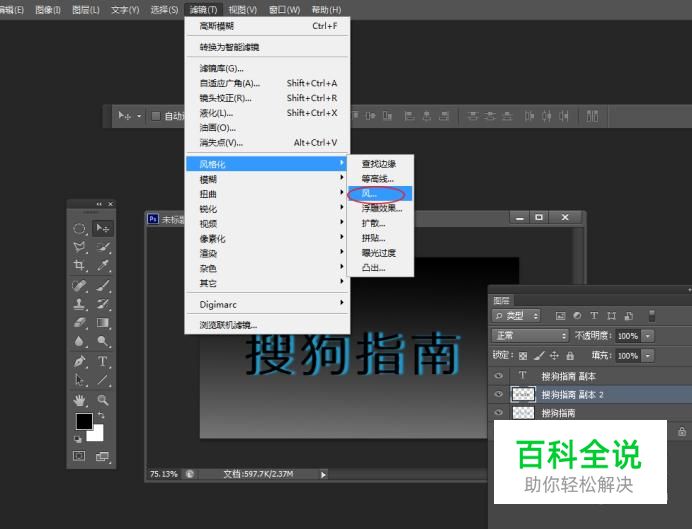Filter layers by type layer icon
This screenshot has height=529, width=692.
click(x=594, y=316)
